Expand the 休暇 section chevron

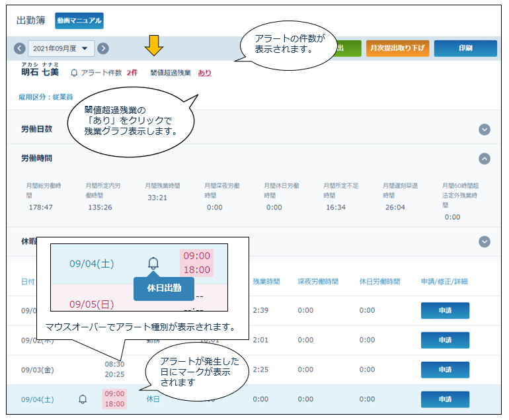[x=485, y=241]
